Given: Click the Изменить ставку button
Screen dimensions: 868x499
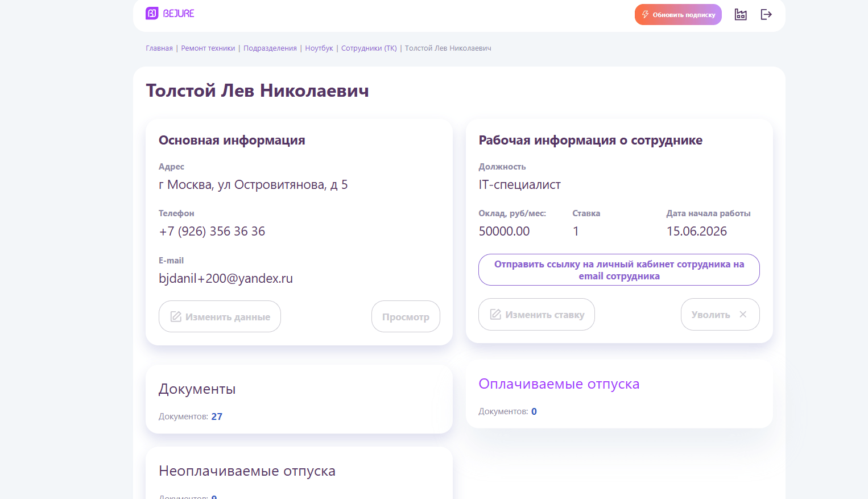Looking at the screenshot, I should 536,314.
